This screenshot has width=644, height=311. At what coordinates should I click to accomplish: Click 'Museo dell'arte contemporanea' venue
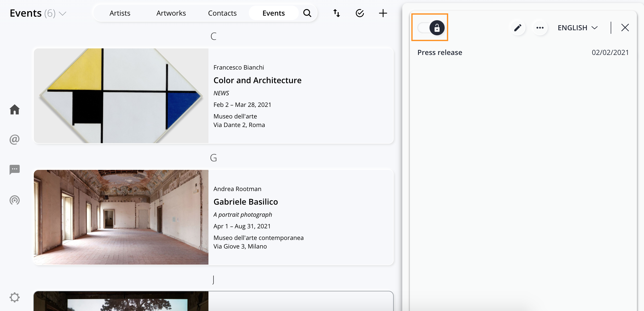coord(258,238)
